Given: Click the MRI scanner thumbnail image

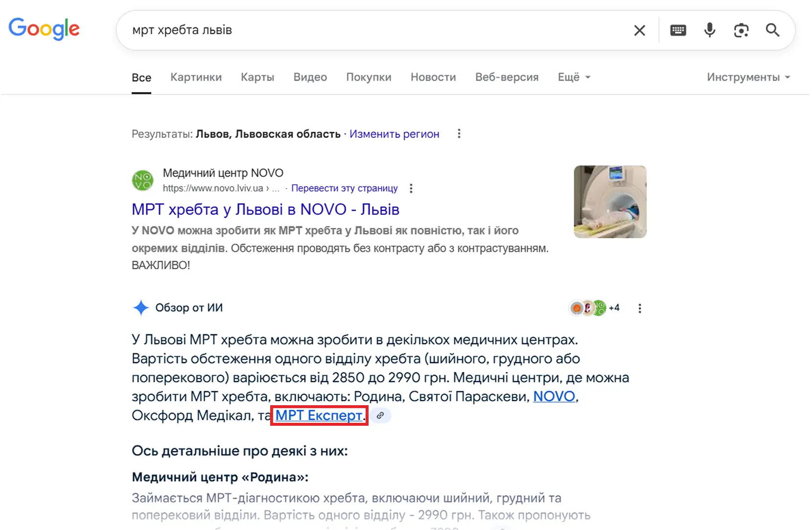Looking at the screenshot, I should tap(610, 202).
